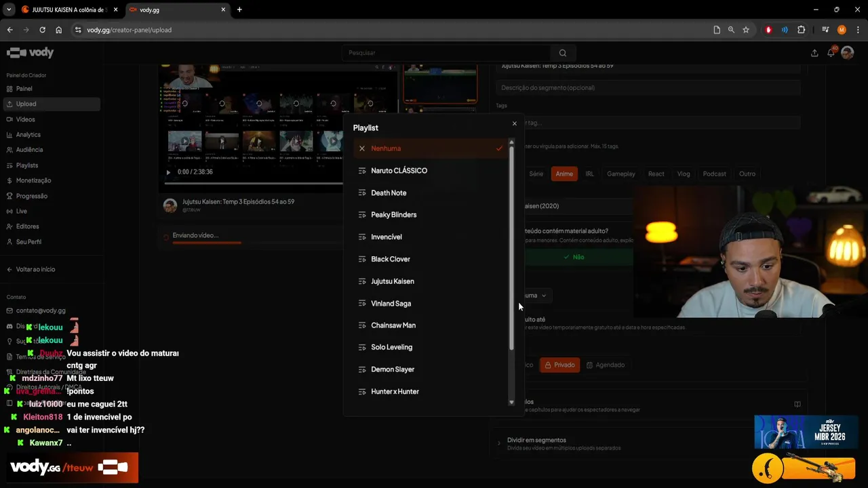
Task: Click the search magnifier icon
Action: pos(563,53)
